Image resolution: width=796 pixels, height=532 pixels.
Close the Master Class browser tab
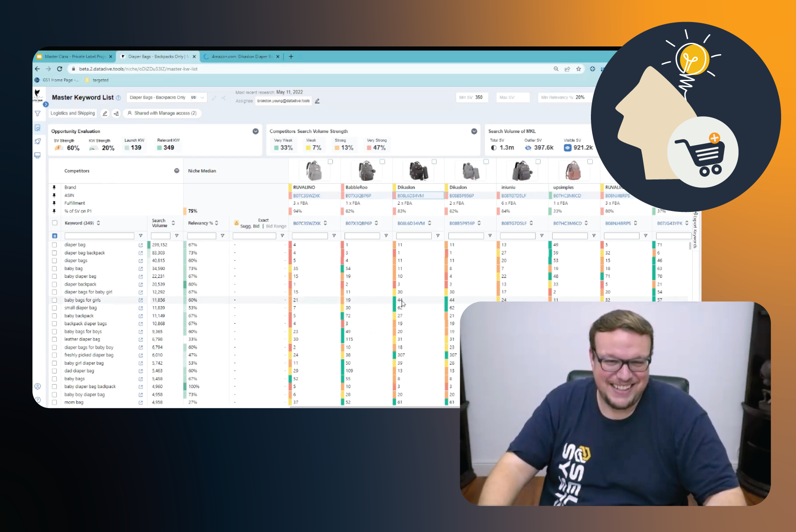click(x=110, y=57)
